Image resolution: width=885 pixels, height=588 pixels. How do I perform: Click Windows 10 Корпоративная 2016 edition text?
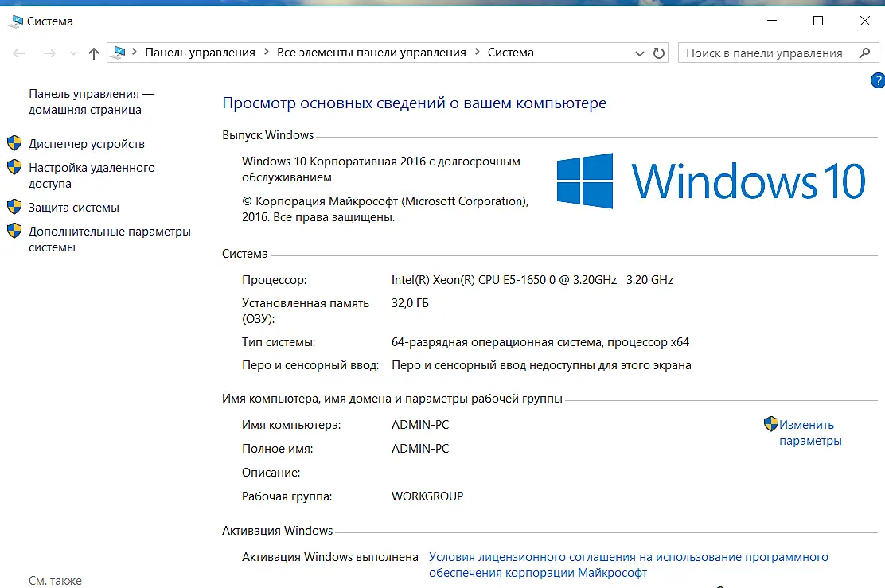tap(381, 169)
